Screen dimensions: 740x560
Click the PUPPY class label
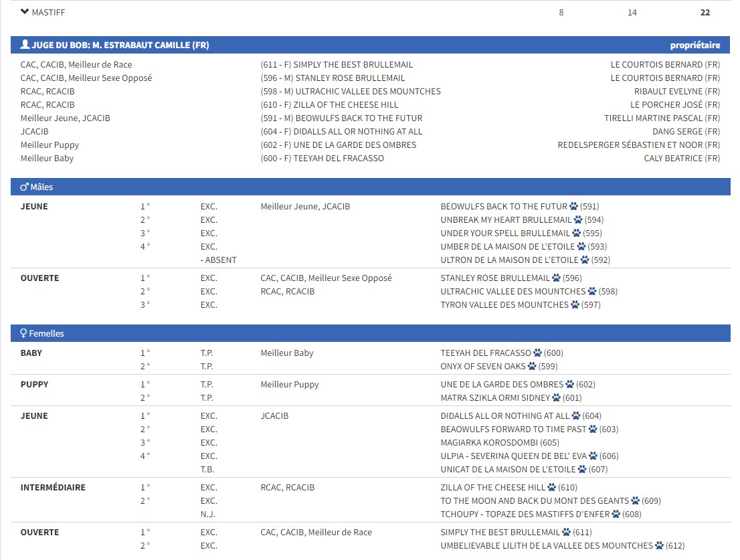(x=34, y=384)
